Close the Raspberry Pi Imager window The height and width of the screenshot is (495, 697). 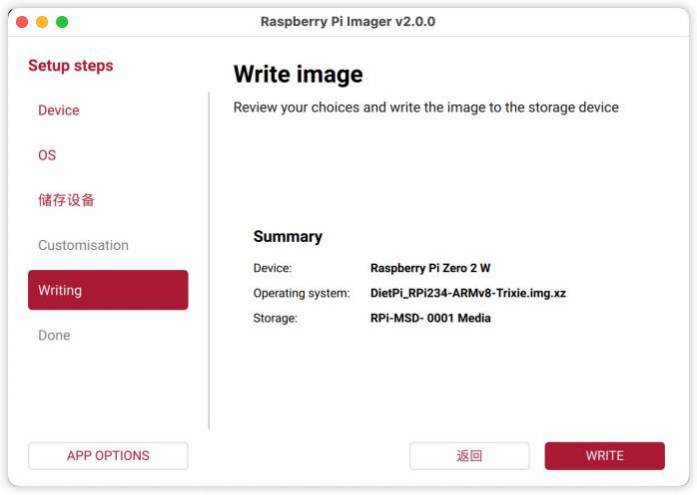[22, 22]
